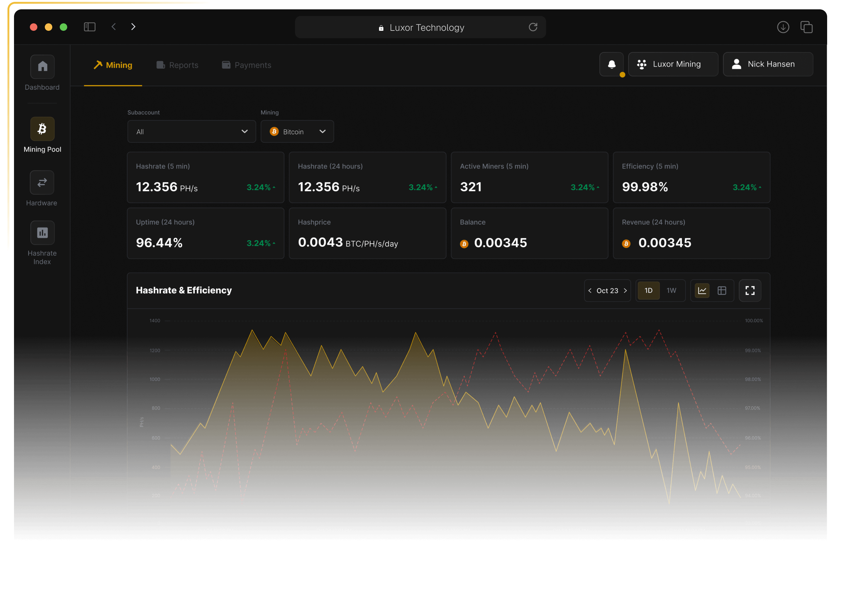Click the Hashrate (5 min) card
This screenshot has width=843, height=616.
pos(205,178)
